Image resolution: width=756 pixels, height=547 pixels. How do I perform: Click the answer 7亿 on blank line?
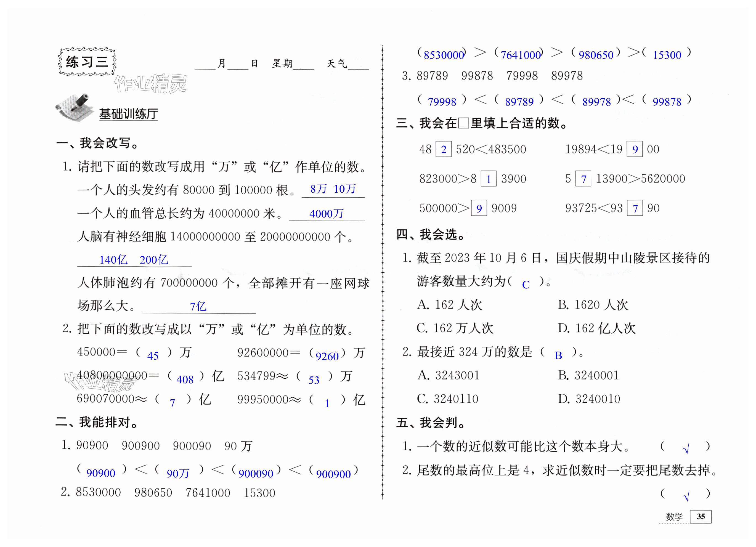tap(198, 306)
